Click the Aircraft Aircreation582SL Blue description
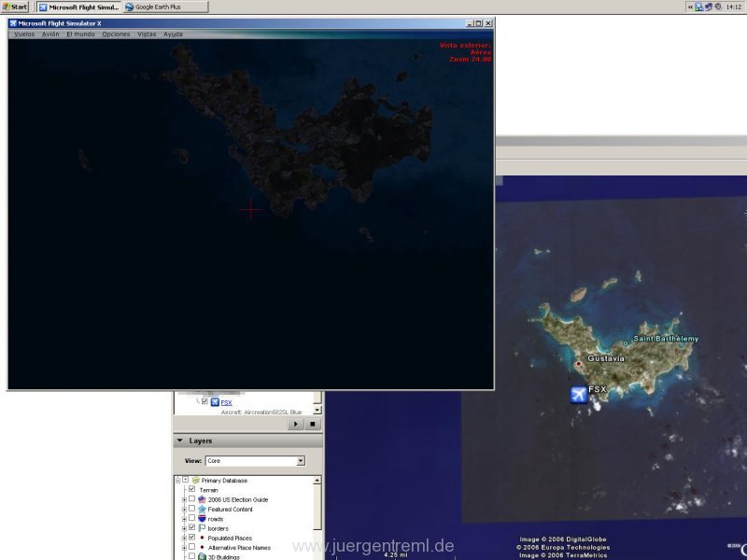 (261, 412)
